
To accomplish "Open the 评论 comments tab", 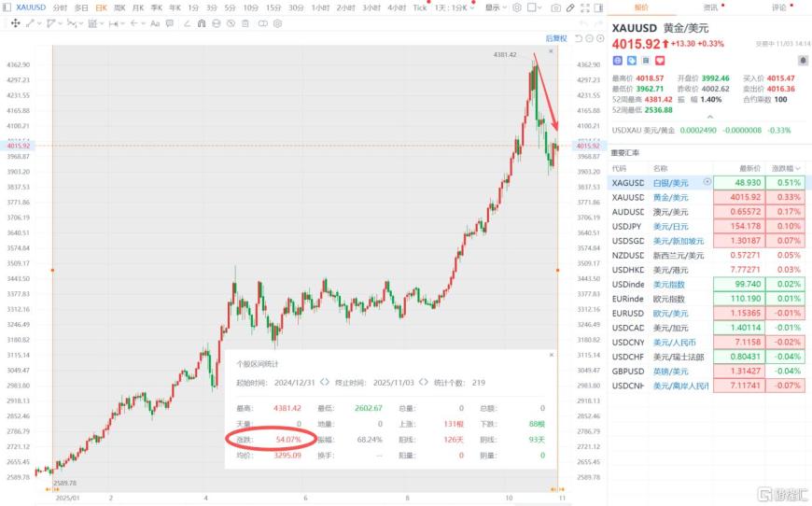I will point(778,7).
